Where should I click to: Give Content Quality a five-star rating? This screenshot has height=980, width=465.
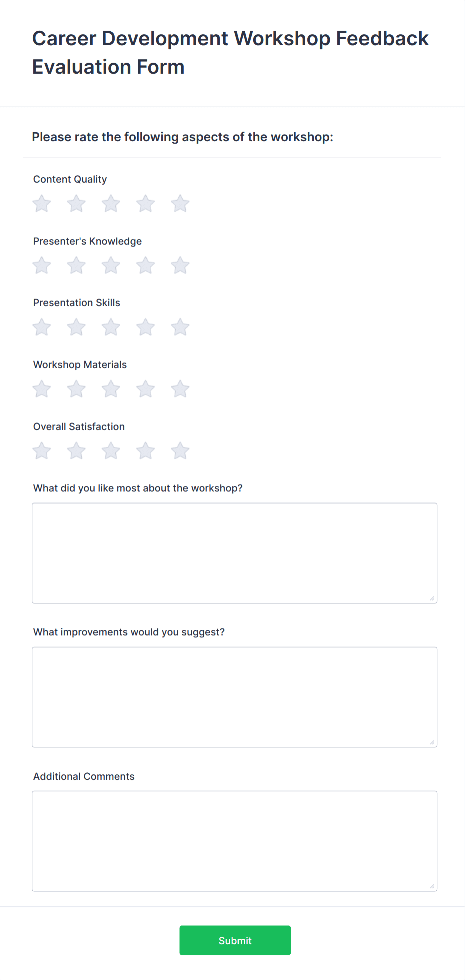(x=180, y=203)
